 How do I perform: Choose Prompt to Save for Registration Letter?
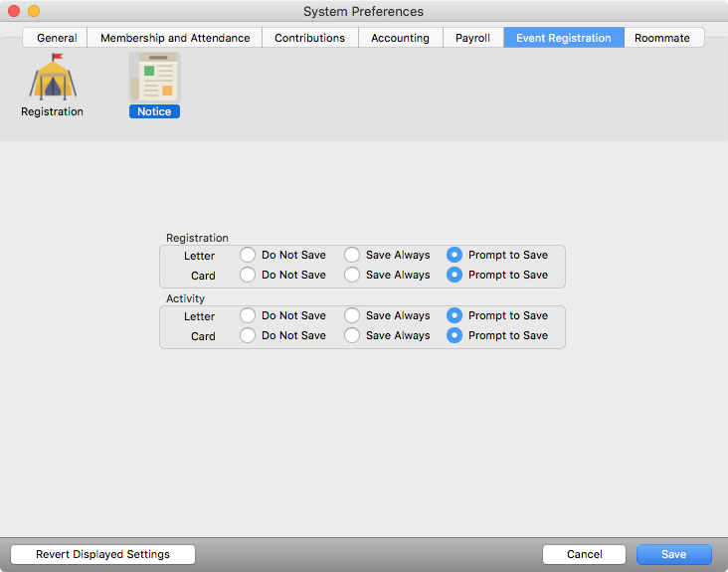pos(455,255)
